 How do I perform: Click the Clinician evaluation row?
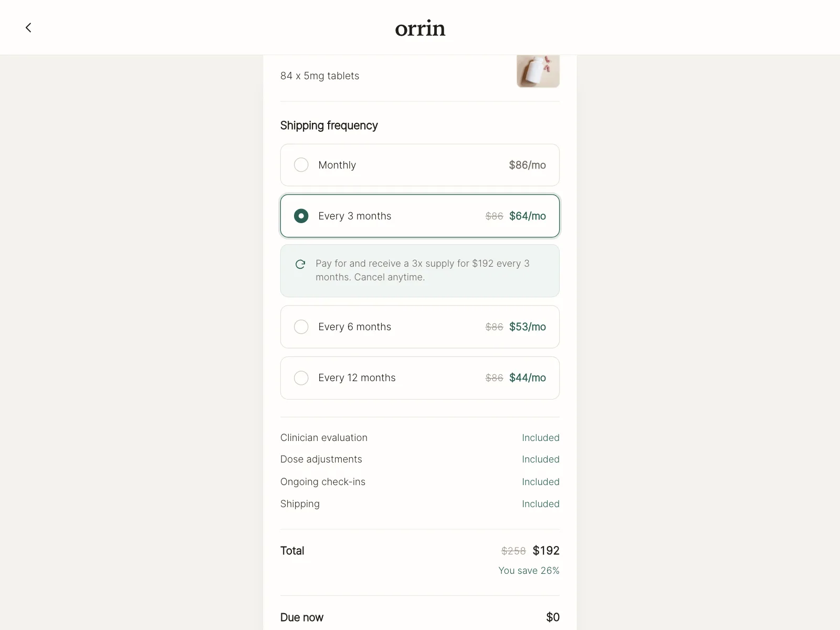(x=420, y=437)
